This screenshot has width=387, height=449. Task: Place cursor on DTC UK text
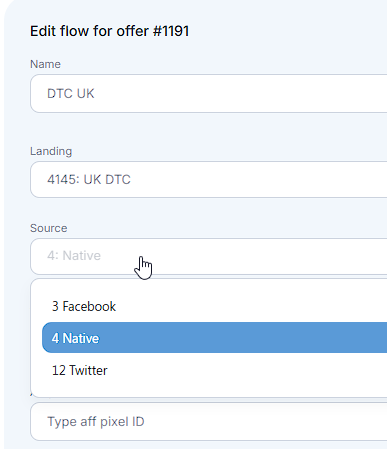click(71, 94)
